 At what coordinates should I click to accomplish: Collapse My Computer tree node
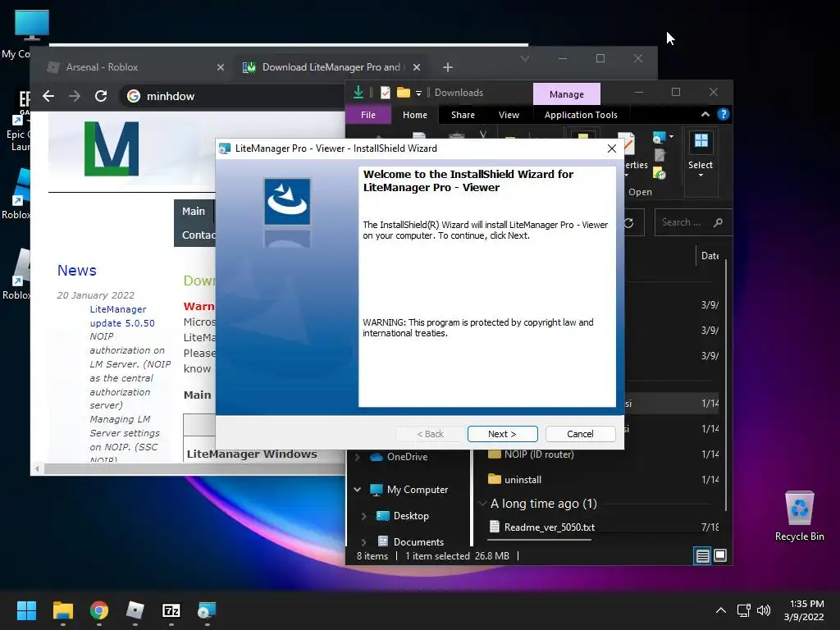coord(358,490)
